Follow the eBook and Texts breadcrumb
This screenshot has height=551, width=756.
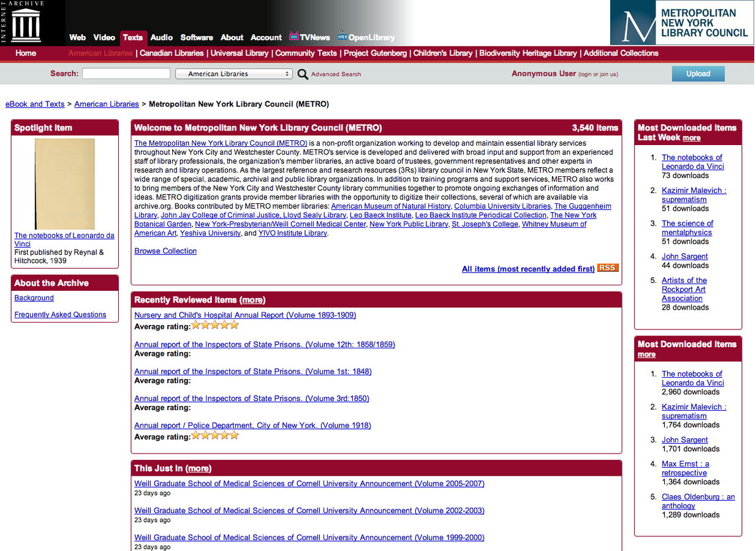35,104
